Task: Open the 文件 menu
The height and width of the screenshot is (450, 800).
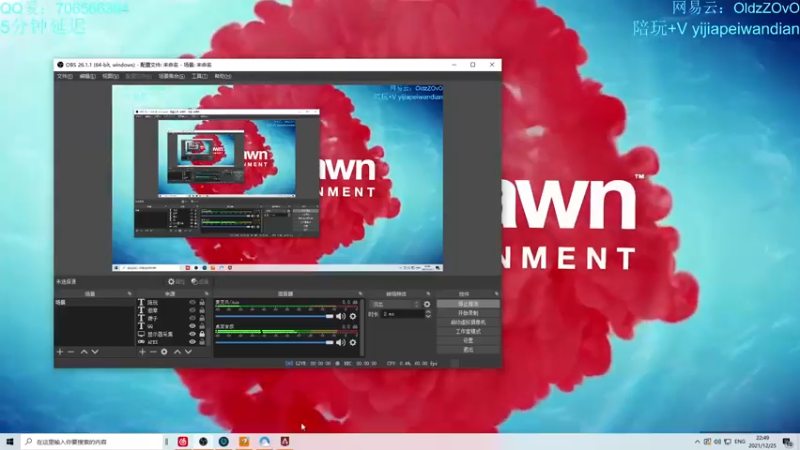Action: pos(64,76)
